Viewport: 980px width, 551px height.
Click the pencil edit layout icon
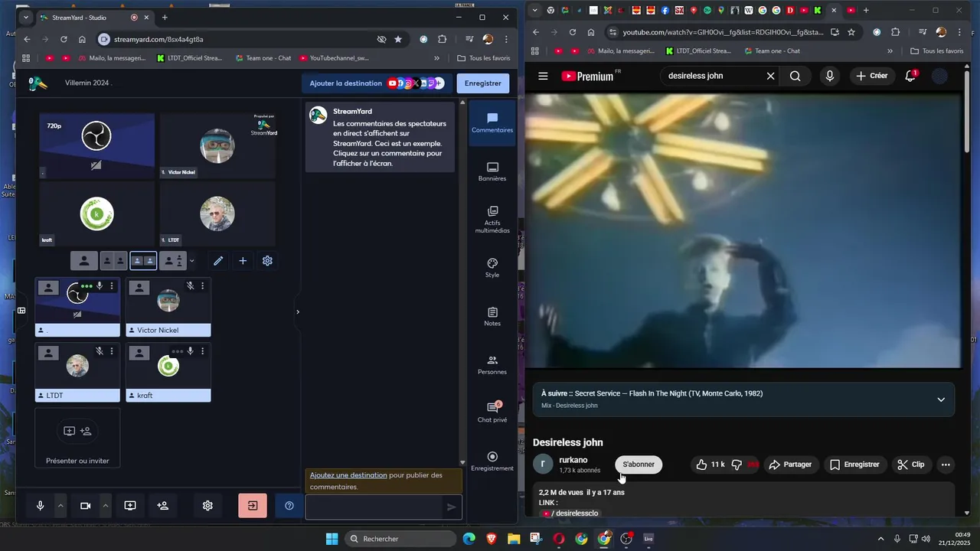[218, 261]
